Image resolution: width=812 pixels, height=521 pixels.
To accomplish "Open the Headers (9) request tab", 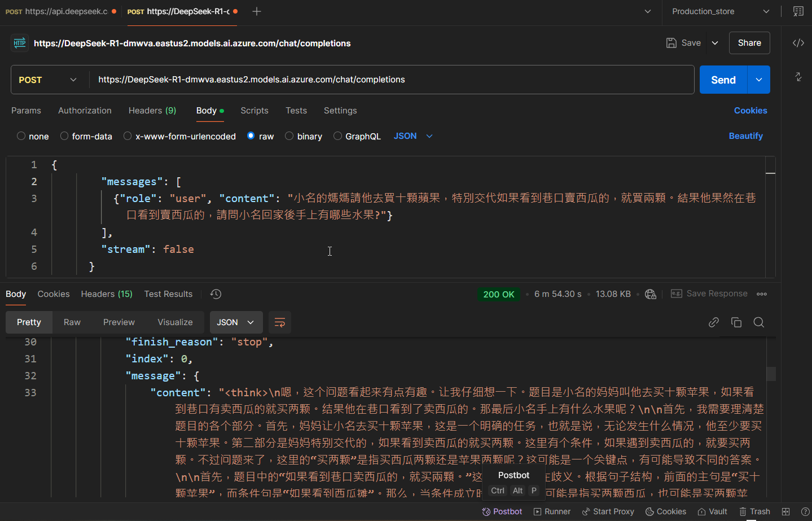I will pyautogui.click(x=152, y=111).
